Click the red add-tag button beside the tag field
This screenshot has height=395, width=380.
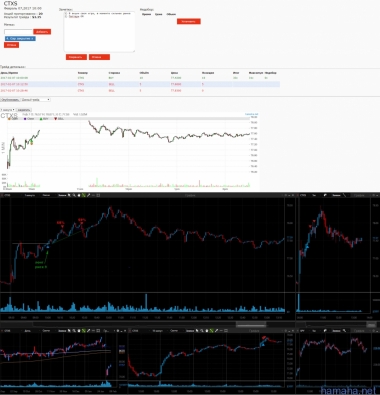pos(42,32)
